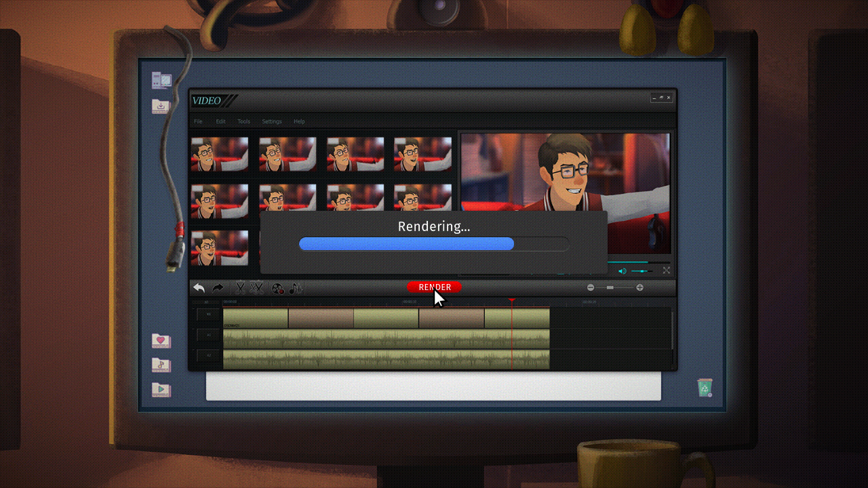Mute the preview speaker icon

(622, 271)
